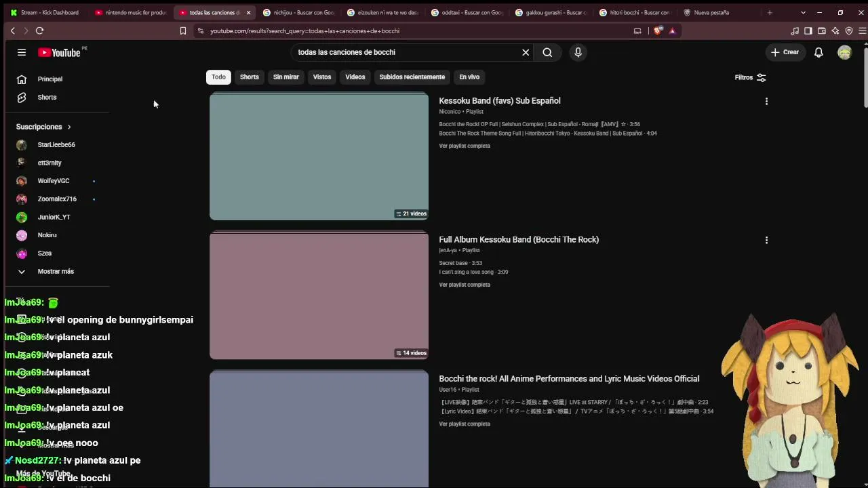Open the Brave Wallet icon

pos(822,30)
